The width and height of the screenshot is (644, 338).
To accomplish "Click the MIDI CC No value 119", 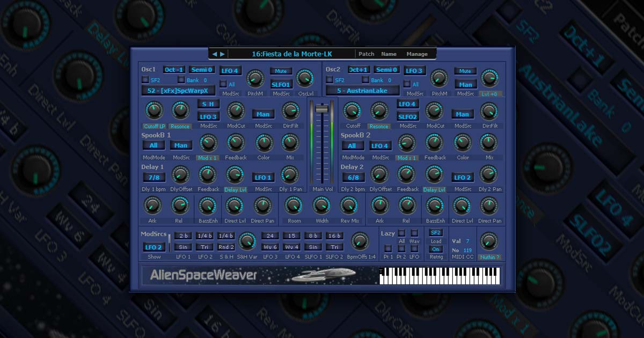I will pos(468,251).
